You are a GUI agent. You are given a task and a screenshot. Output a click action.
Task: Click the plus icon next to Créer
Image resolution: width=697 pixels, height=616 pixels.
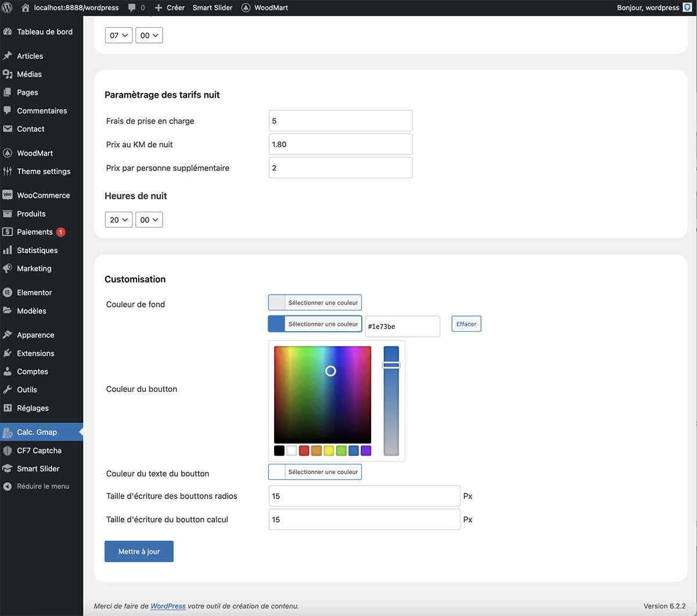tap(159, 8)
